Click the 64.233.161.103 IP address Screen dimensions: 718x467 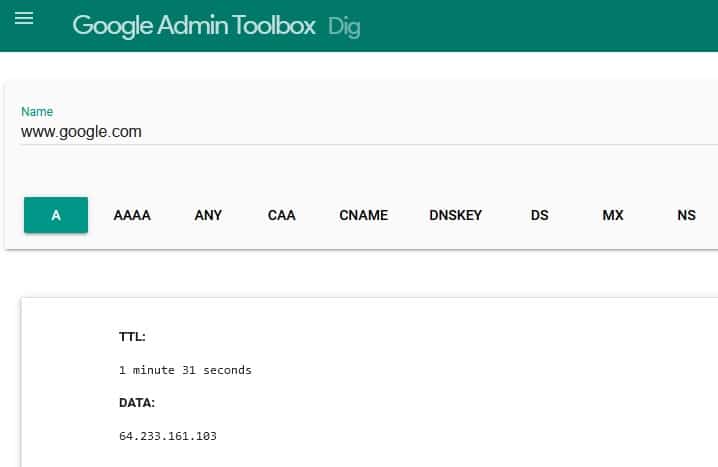(168, 436)
